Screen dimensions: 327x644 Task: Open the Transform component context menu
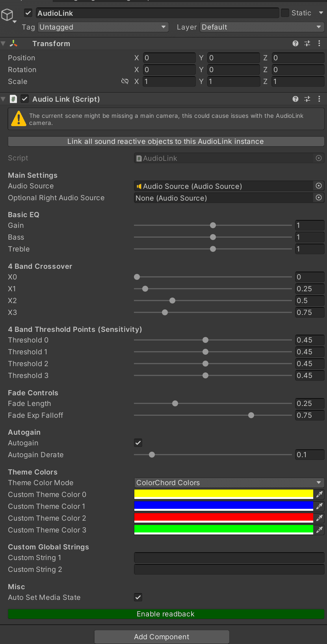(319, 43)
